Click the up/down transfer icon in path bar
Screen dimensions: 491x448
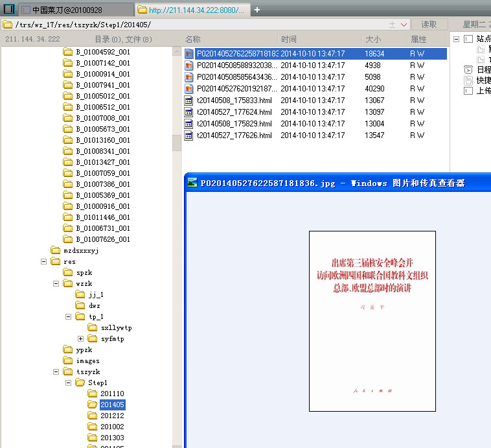click(392, 25)
